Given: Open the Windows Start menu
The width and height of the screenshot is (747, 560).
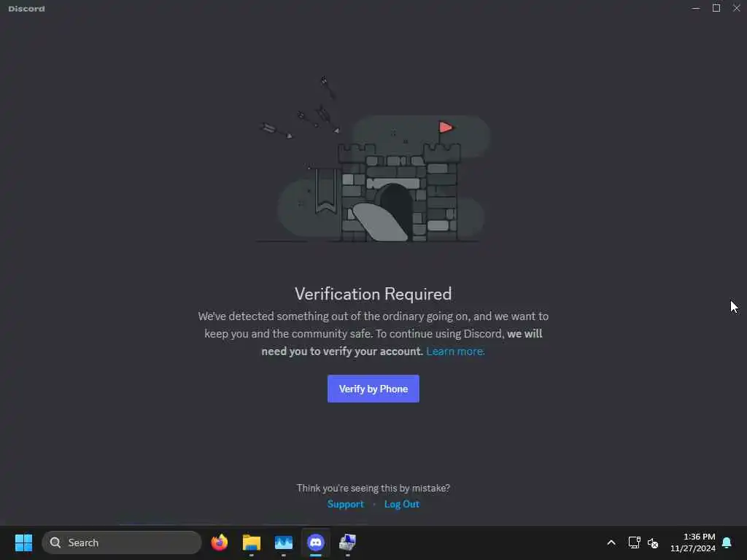Looking at the screenshot, I should [x=23, y=542].
